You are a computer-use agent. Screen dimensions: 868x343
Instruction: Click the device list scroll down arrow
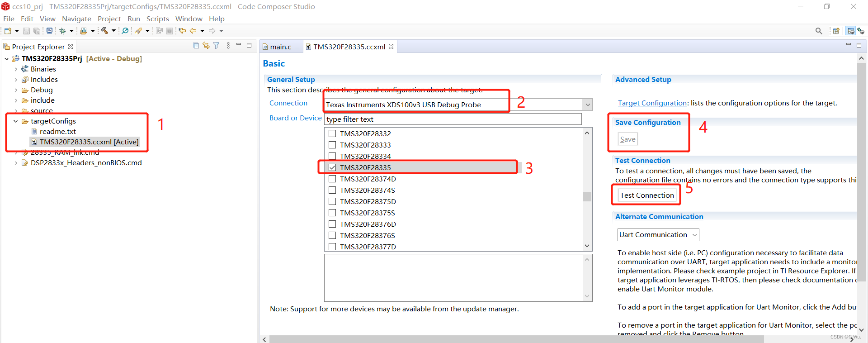[587, 246]
